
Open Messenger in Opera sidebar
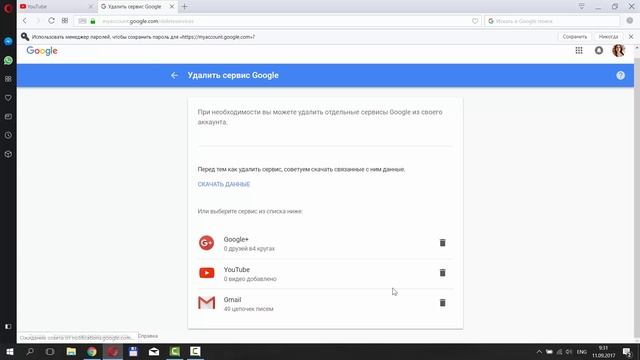click(x=8, y=41)
